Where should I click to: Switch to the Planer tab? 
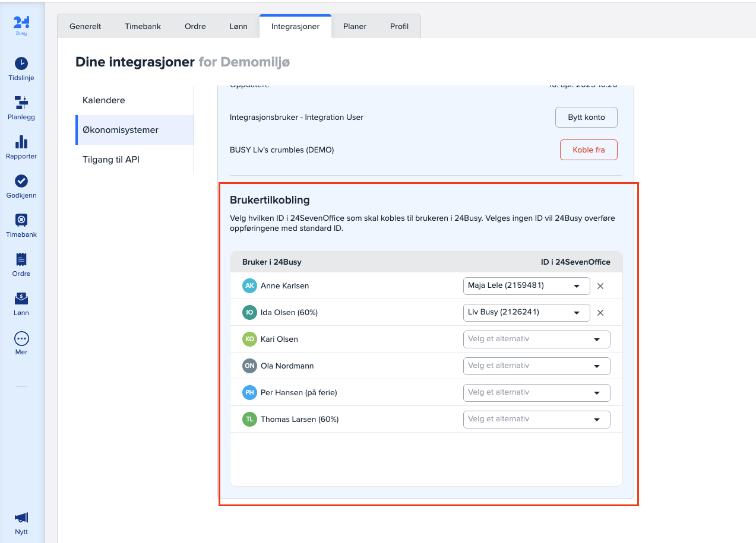pyautogui.click(x=355, y=27)
